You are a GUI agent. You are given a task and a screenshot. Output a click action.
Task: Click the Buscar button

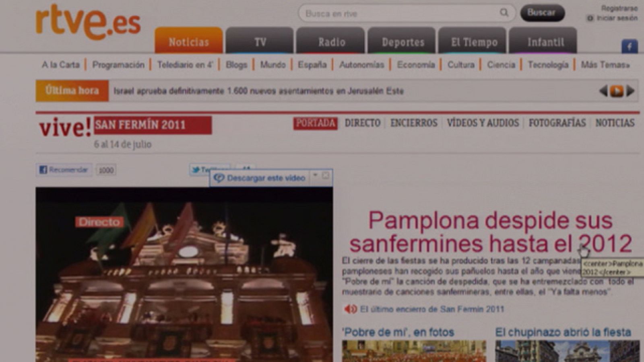542,13
